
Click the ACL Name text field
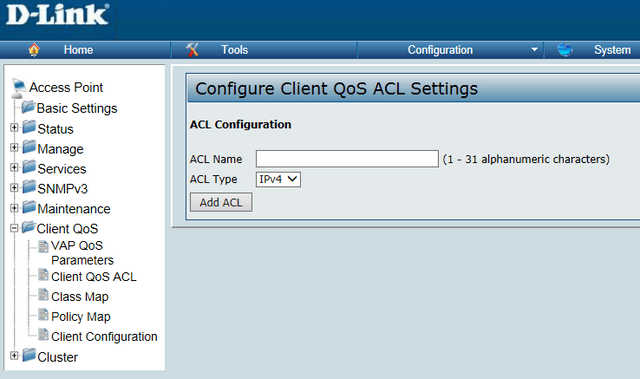[347, 159]
